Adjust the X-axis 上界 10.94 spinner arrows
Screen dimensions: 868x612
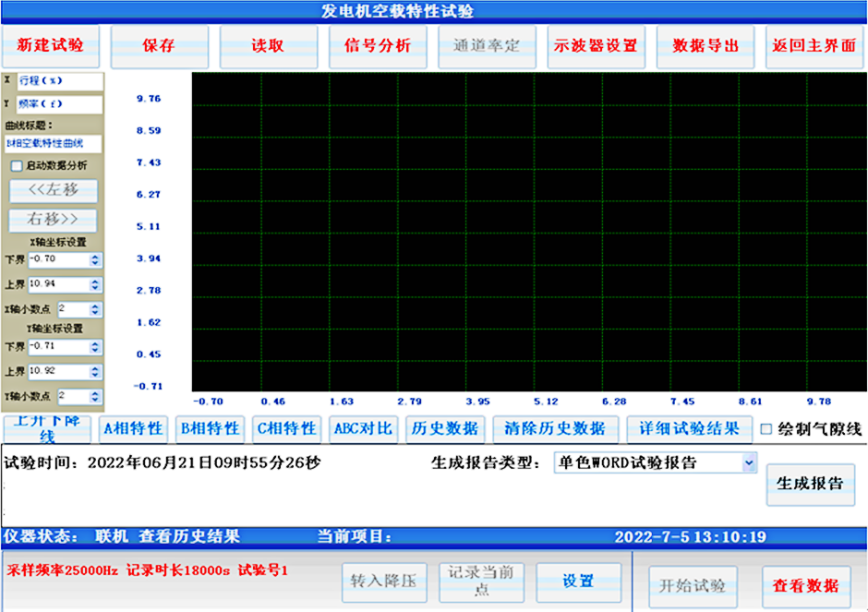tap(95, 284)
